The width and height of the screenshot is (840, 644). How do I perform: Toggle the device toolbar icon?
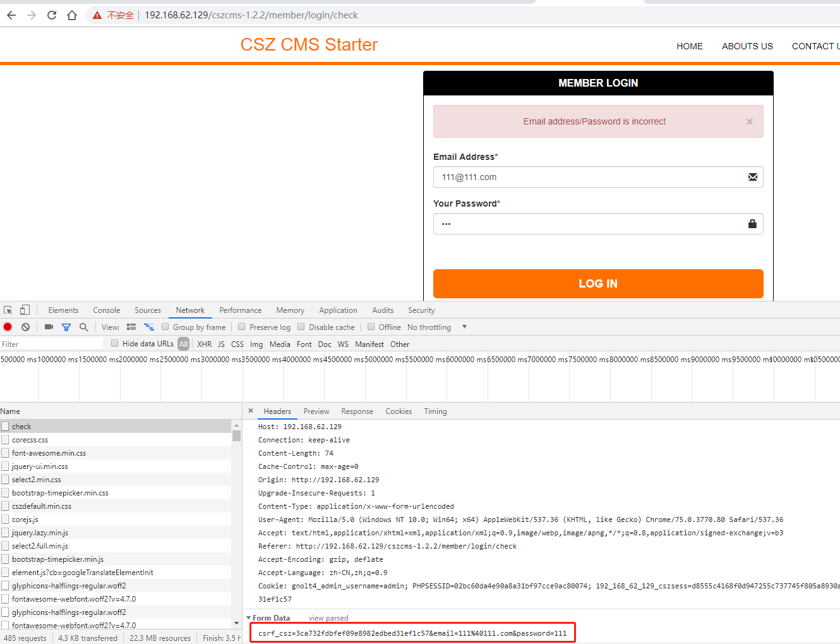click(x=25, y=310)
